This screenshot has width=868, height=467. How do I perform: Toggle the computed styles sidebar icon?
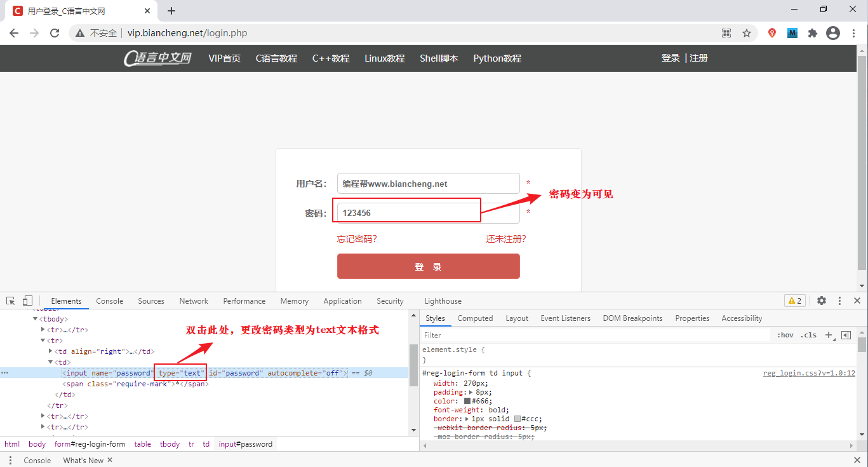(846, 335)
